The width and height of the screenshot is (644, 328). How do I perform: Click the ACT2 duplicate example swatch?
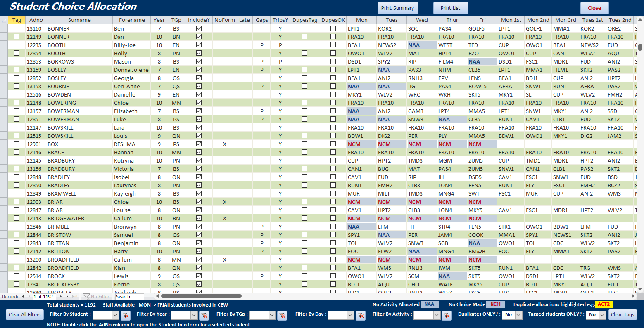tap(604, 304)
